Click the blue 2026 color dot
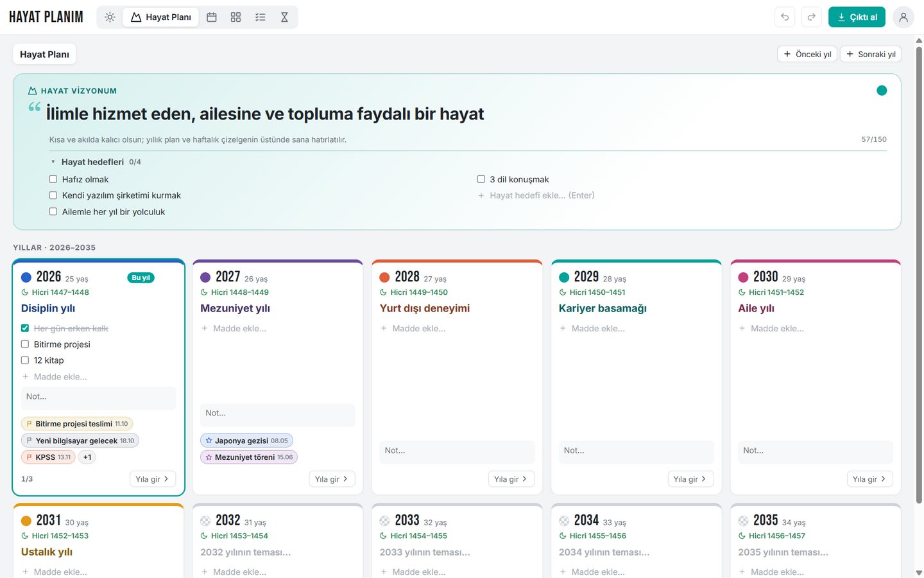The width and height of the screenshot is (924, 578). click(26, 277)
